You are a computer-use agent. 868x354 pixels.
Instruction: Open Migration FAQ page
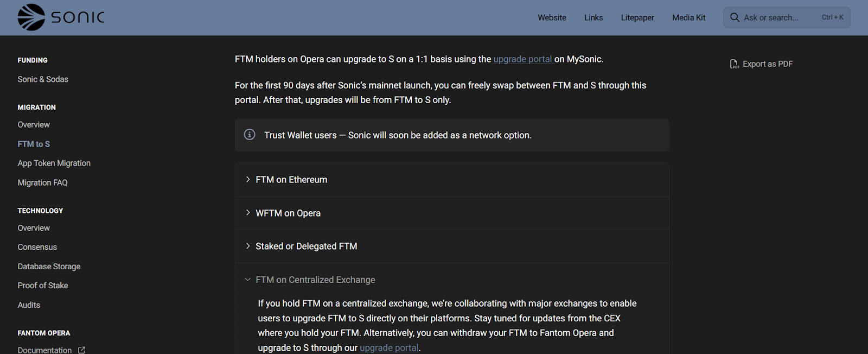click(42, 183)
